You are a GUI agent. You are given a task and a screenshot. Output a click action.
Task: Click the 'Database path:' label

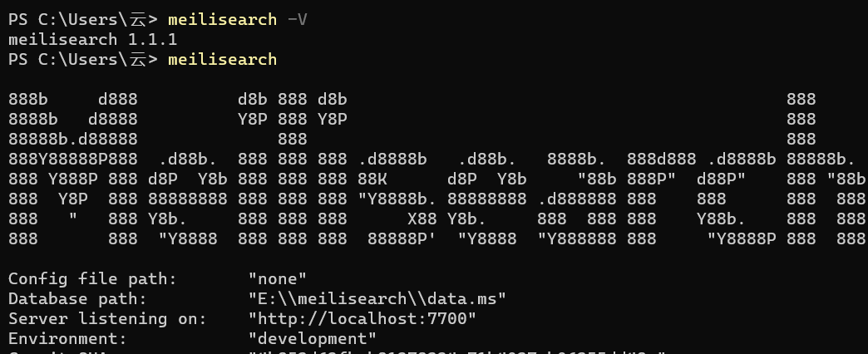click(77, 298)
